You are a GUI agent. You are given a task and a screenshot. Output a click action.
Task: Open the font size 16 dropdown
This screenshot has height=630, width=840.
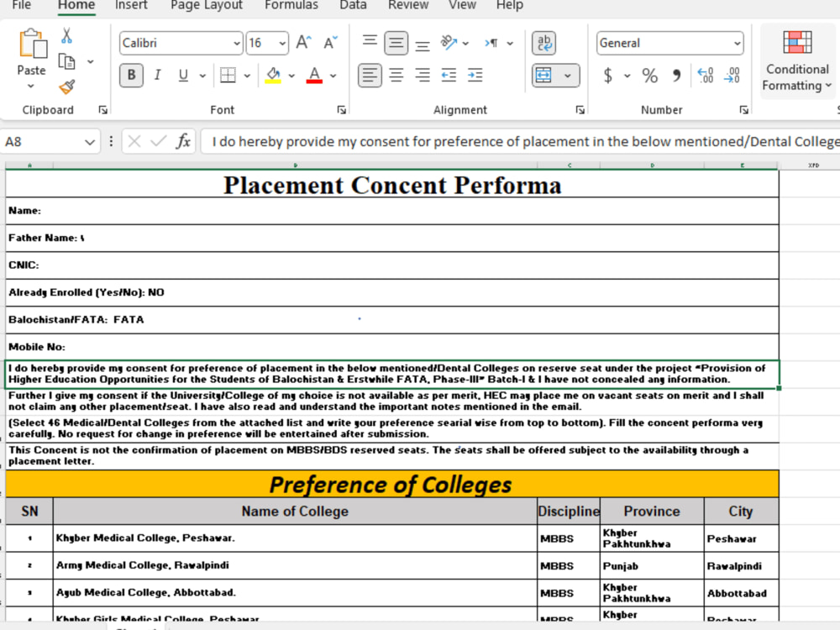(x=281, y=44)
